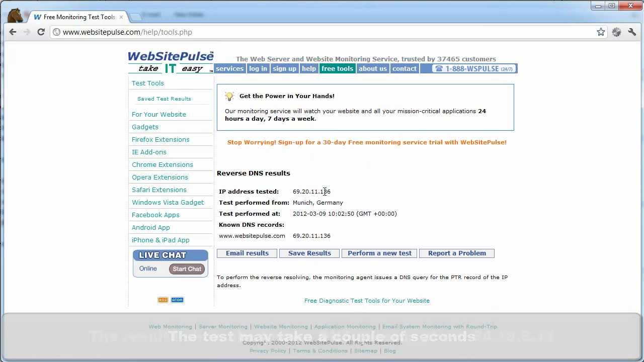
Task: Open Free Diagnostic Test Tools for Your Website link
Action: tap(367, 301)
